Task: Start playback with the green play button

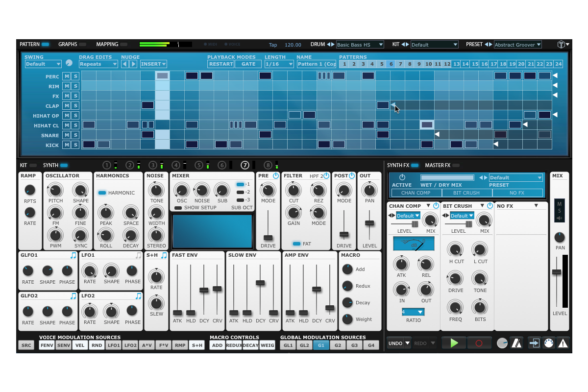Action: (x=454, y=343)
